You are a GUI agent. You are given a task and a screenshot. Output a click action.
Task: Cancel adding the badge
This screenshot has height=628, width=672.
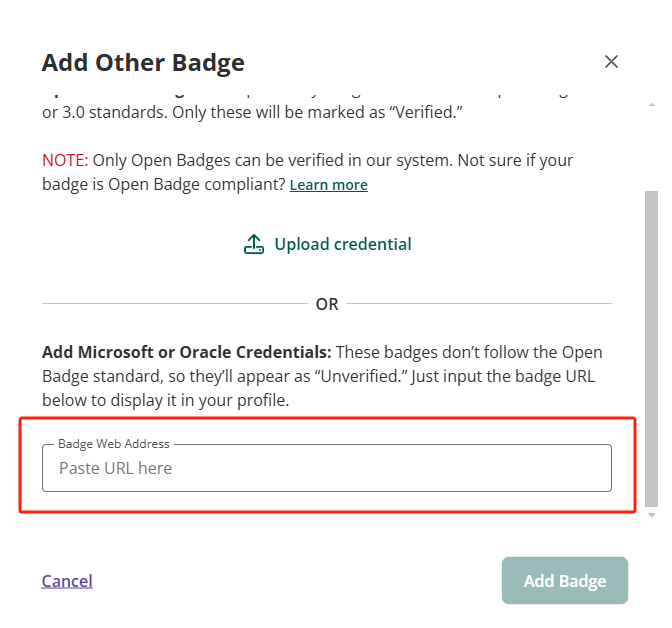67,581
